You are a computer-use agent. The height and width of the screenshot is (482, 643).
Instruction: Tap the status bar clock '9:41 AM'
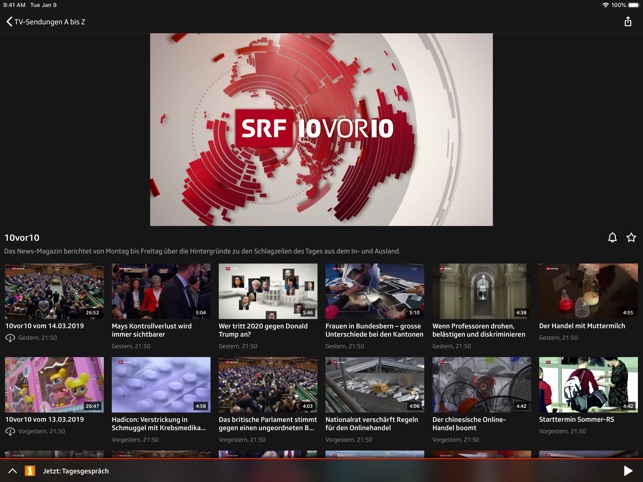pos(14,5)
